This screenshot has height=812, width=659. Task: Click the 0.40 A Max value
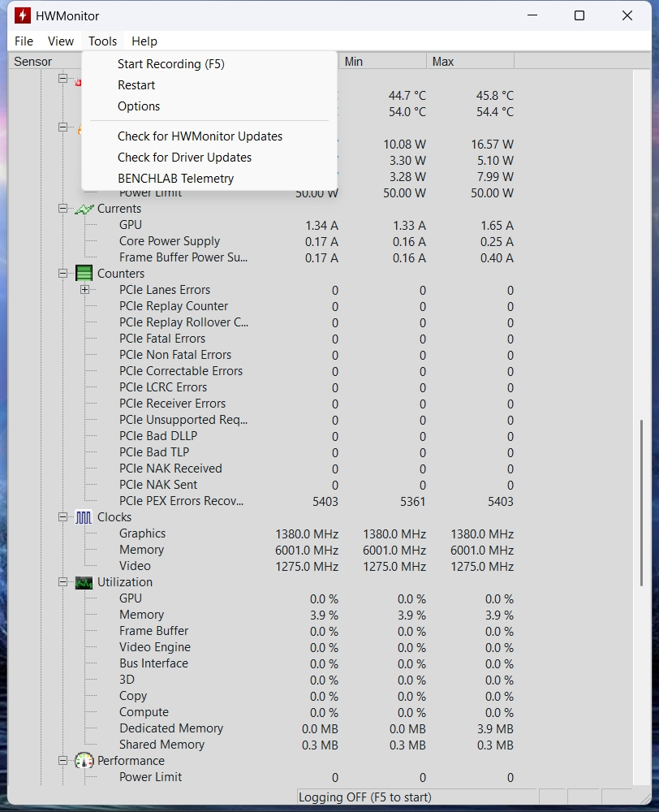click(x=497, y=258)
